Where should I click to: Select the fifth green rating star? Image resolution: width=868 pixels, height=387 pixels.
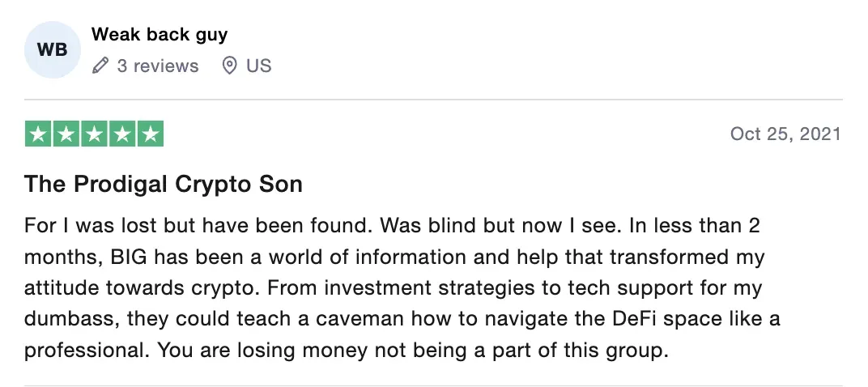pyautogui.click(x=150, y=134)
